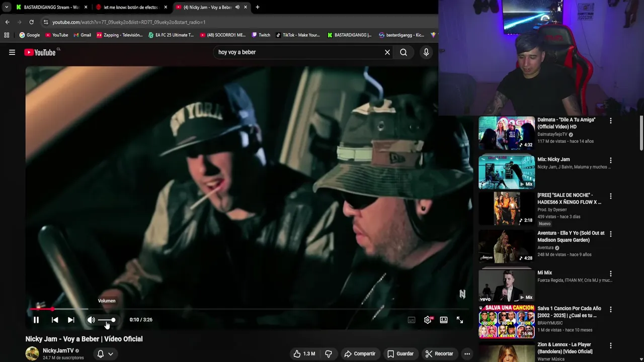Run the search with magnifier button
This screenshot has width=644, height=362.
click(404, 52)
